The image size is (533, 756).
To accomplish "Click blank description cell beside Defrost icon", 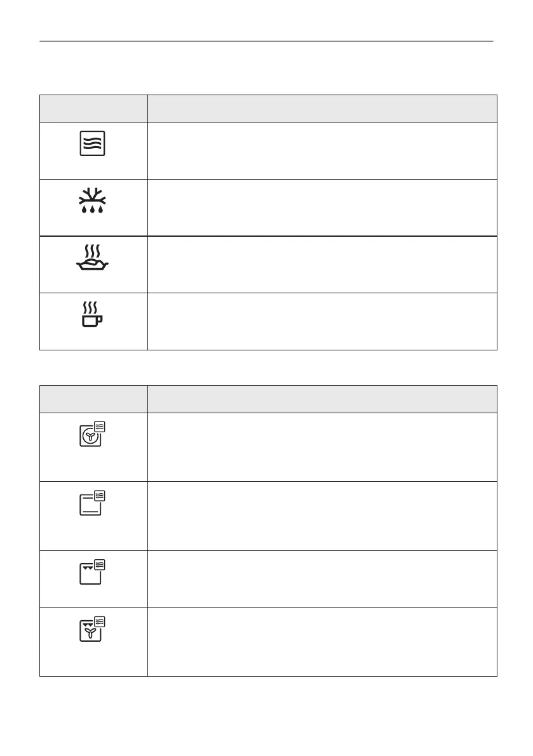I will 322,208.
